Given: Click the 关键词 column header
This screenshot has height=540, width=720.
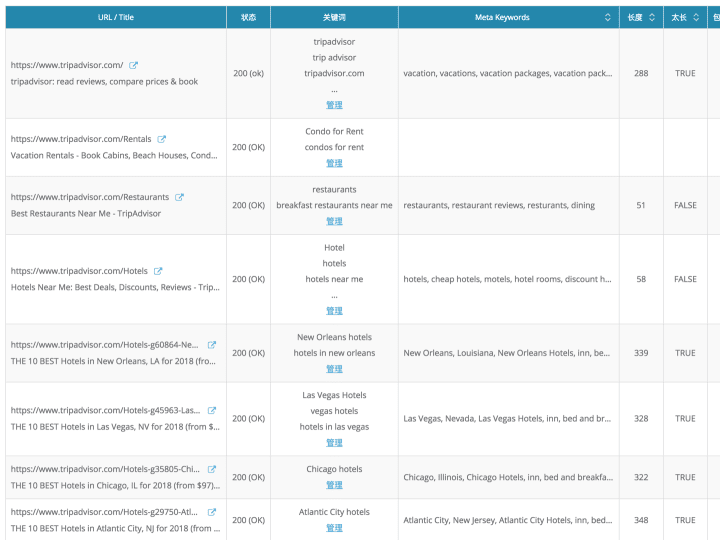Looking at the screenshot, I should 334,17.
